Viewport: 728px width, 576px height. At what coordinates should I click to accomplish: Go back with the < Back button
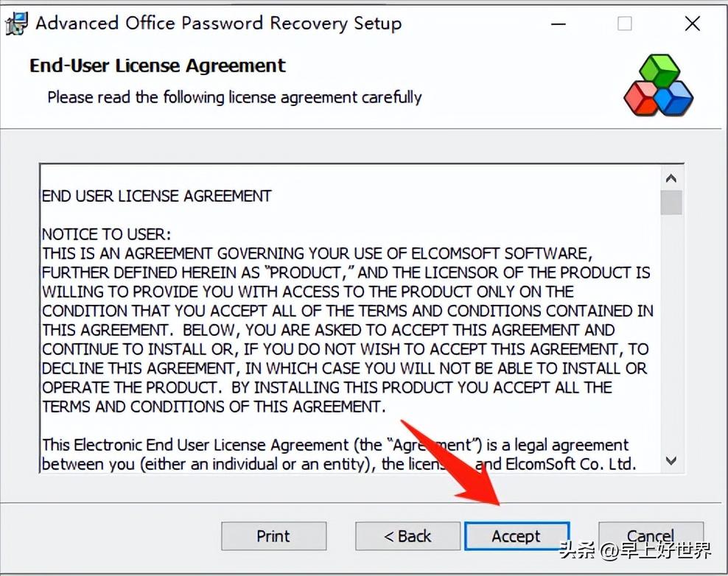point(407,536)
